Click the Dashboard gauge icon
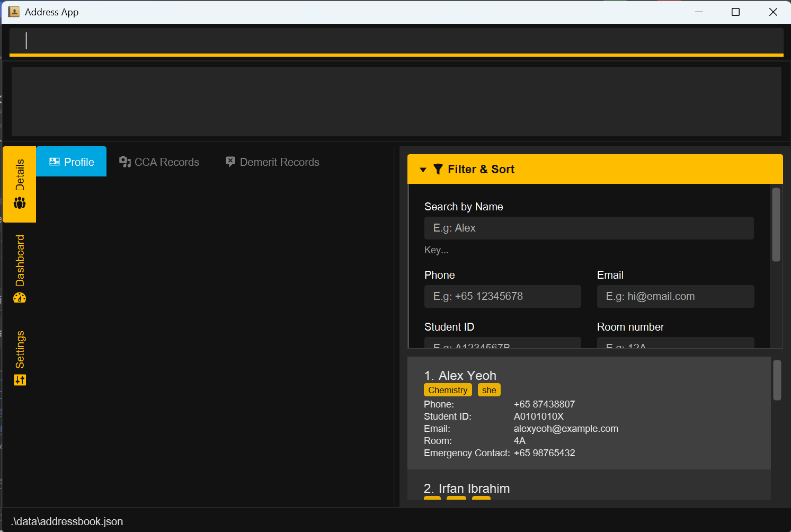The height and width of the screenshot is (532, 791). [20, 297]
